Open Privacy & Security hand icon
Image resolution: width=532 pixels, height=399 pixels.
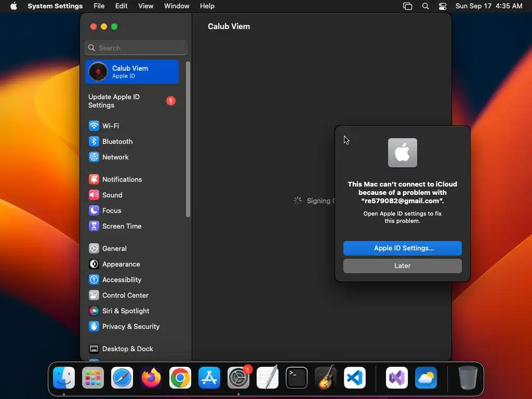point(94,327)
